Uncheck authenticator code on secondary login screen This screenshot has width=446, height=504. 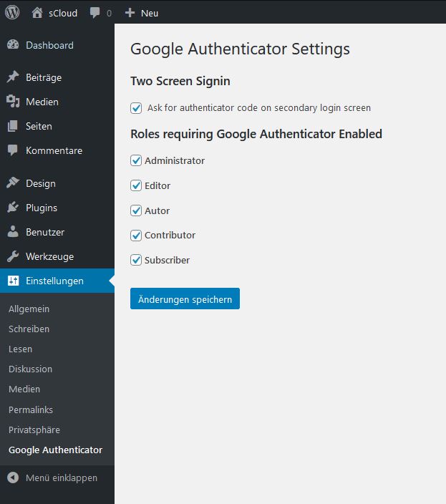(136, 108)
